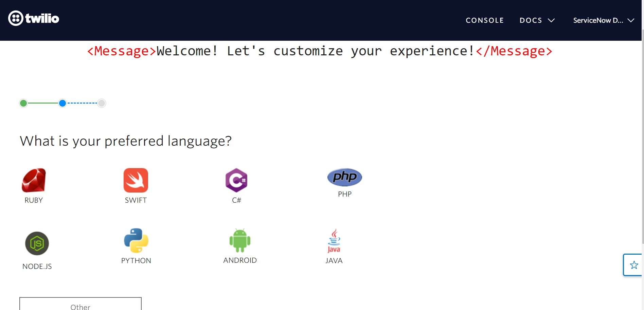
Task: Click the JAVA text label
Action: pyautogui.click(x=334, y=261)
